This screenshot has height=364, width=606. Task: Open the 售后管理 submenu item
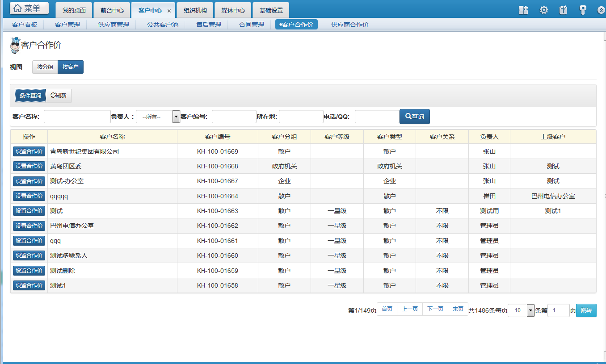209,25
